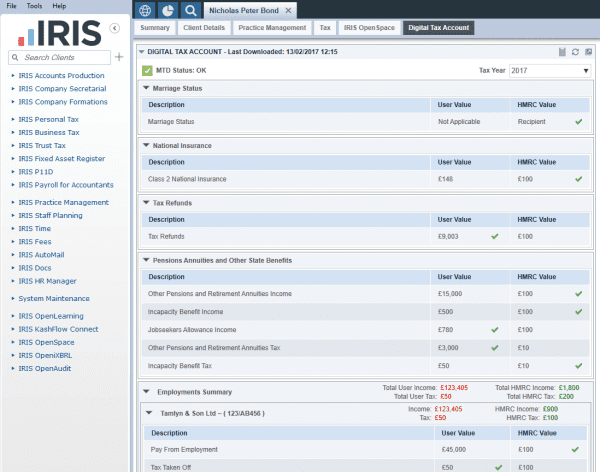
Task: Open IRIS Personal Tax
Action: (49, 119)
